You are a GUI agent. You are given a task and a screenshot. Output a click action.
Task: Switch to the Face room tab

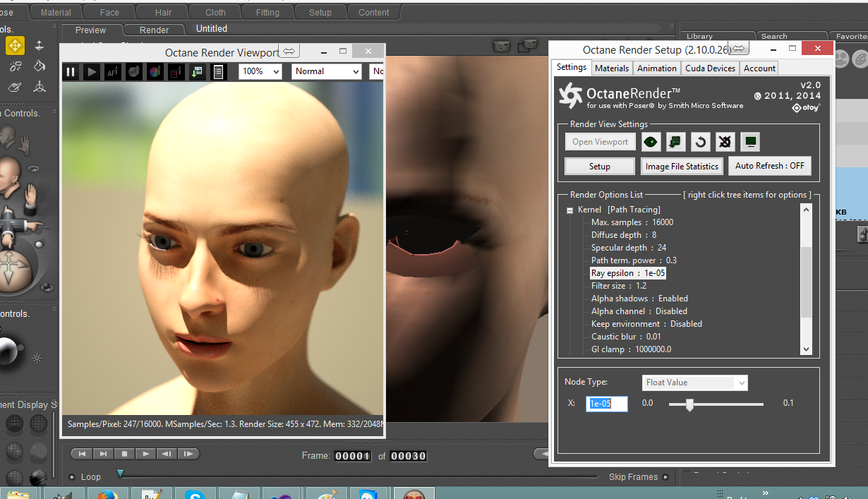click(x=109, y=12)
